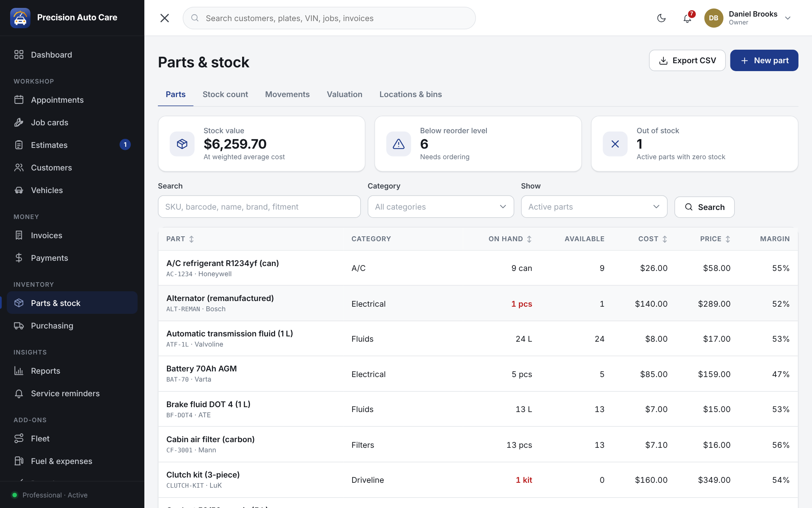This screenshot has width=812, height=508.
Task: Sort table by PART column
Action: coord(180,239)
